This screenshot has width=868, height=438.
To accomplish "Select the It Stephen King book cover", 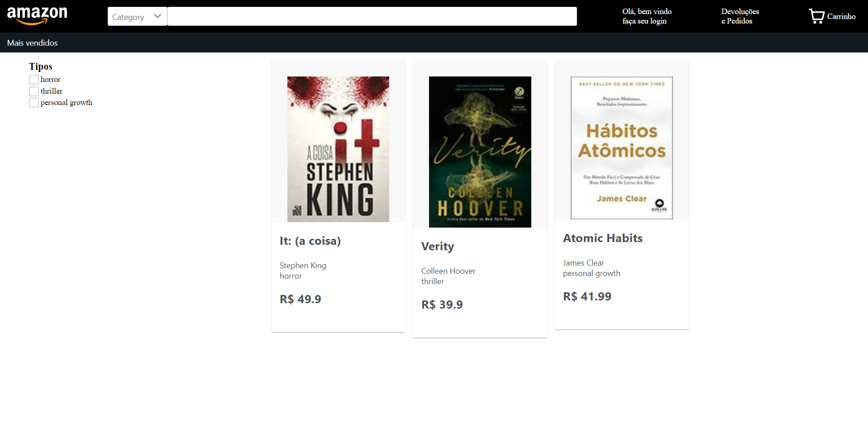I will coord(338,149).
